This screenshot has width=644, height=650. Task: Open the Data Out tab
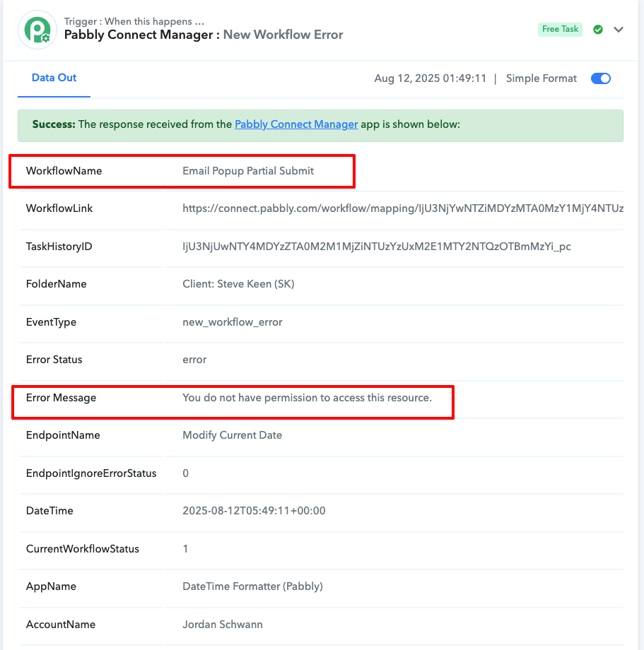[x=54, y=78]
